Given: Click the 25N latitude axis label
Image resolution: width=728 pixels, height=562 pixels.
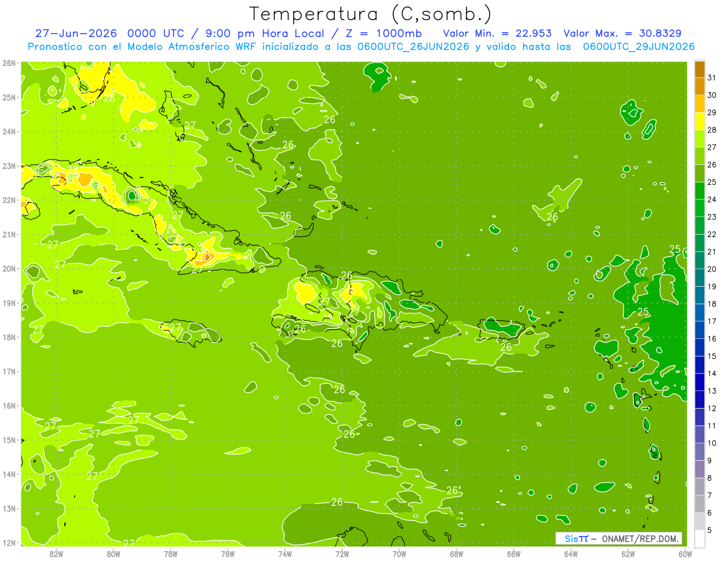Looking at the screenshot, I should point(8,97).
